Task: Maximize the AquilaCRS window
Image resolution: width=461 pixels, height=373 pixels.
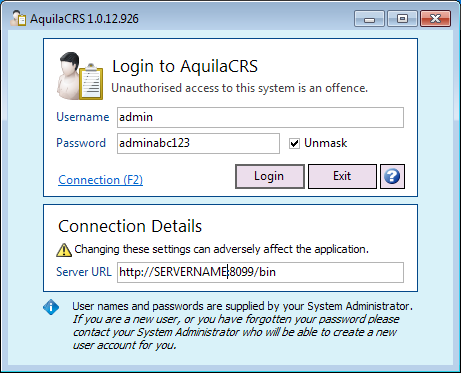Action: pos(402,19)
